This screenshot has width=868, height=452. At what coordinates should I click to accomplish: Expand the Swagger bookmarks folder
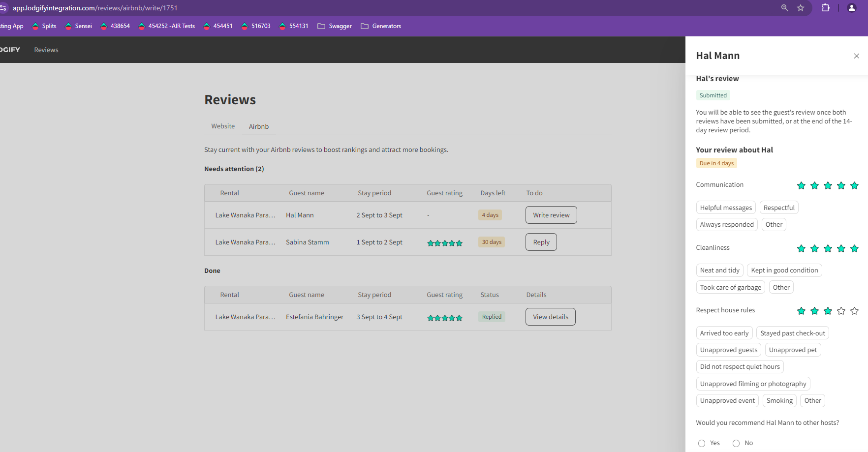pos(335,26)
